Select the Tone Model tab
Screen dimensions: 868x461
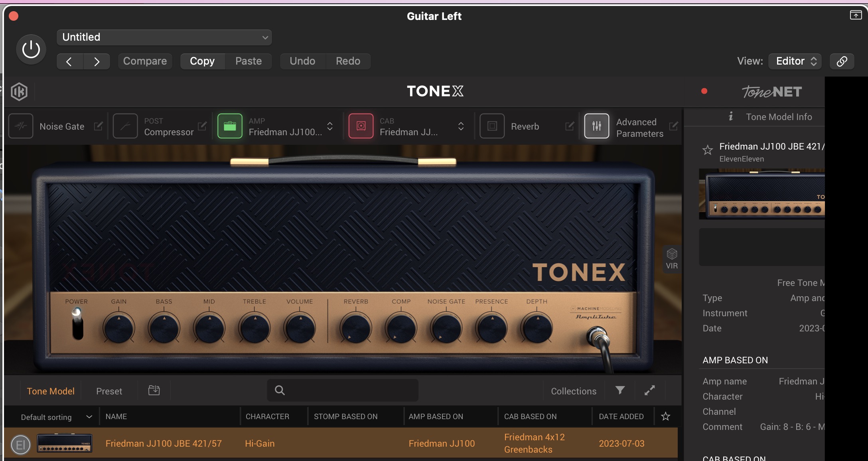[x=51, y=391]
